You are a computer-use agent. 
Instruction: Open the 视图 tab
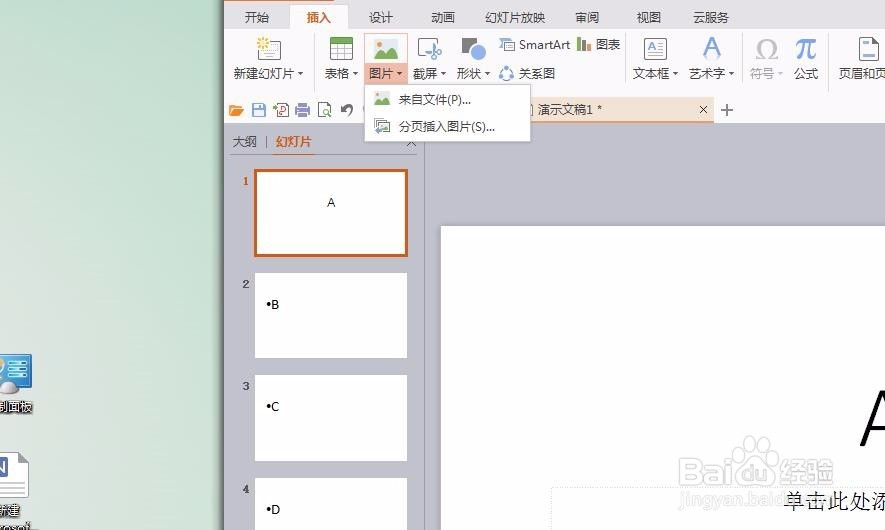point(649,17)
